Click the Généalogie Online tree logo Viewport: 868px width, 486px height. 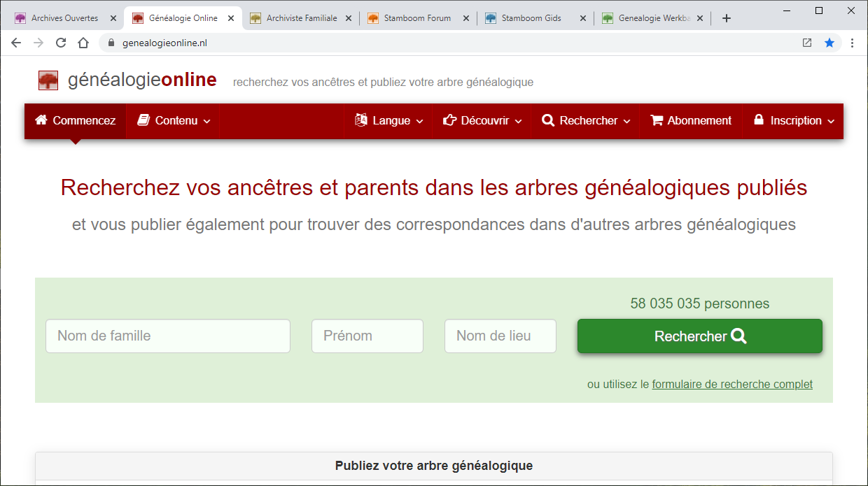48,80
